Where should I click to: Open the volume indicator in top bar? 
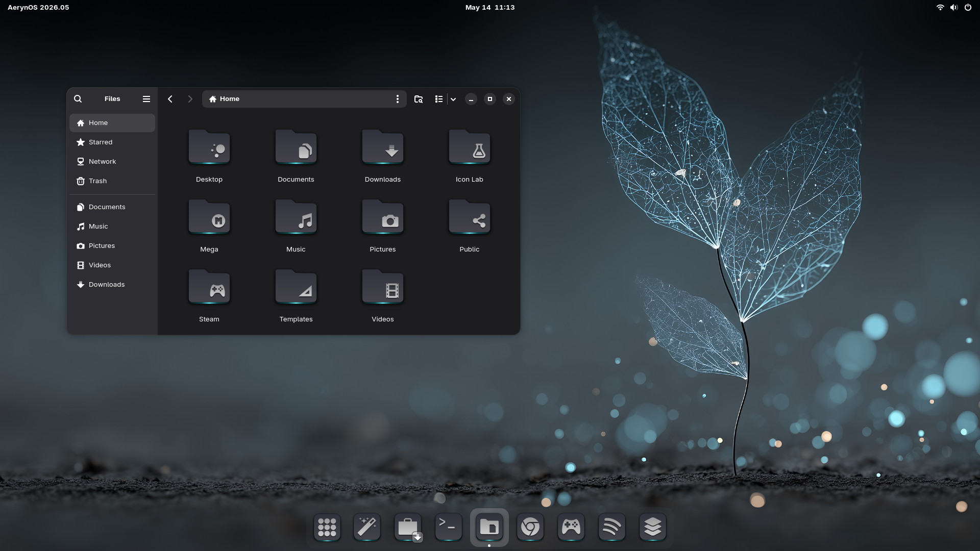coord(954,7)
